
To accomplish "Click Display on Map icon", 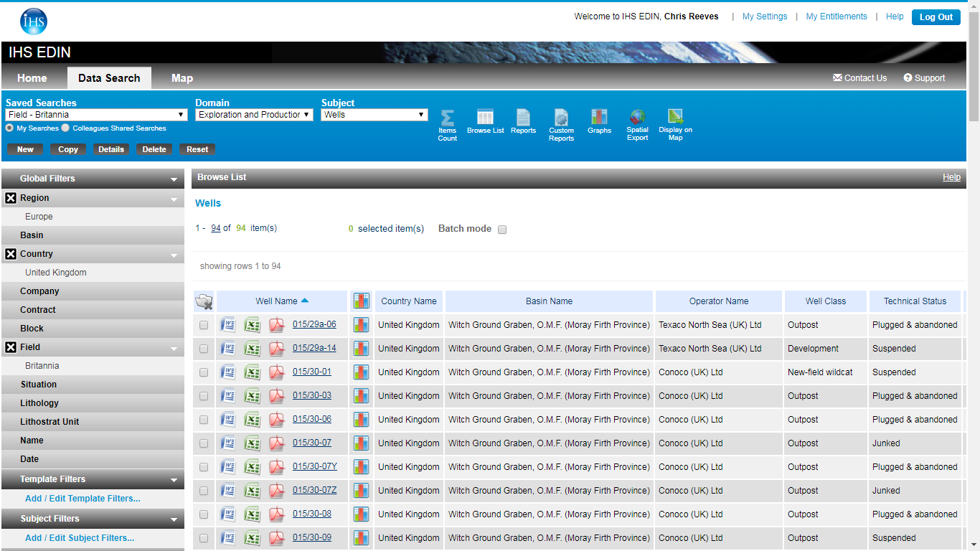I will click(675, 125).
